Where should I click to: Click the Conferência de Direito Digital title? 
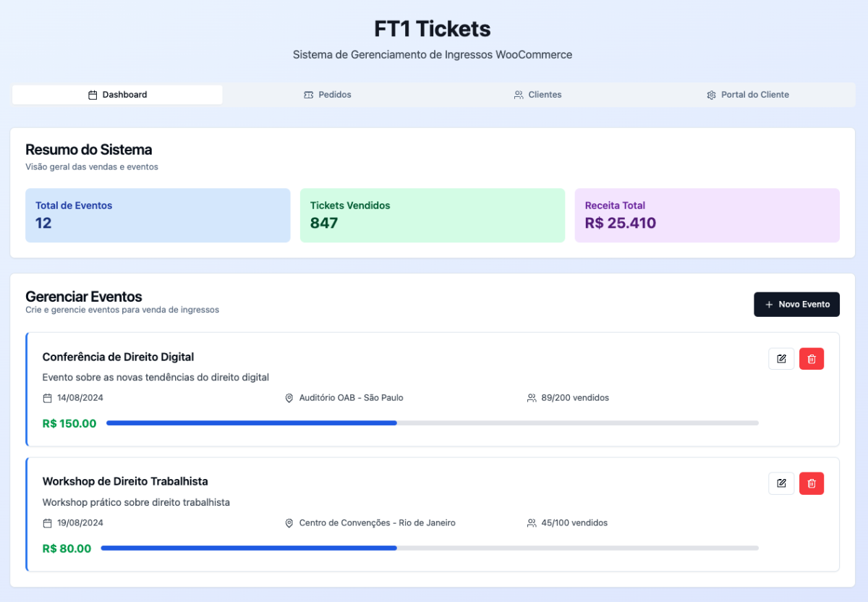118,357
